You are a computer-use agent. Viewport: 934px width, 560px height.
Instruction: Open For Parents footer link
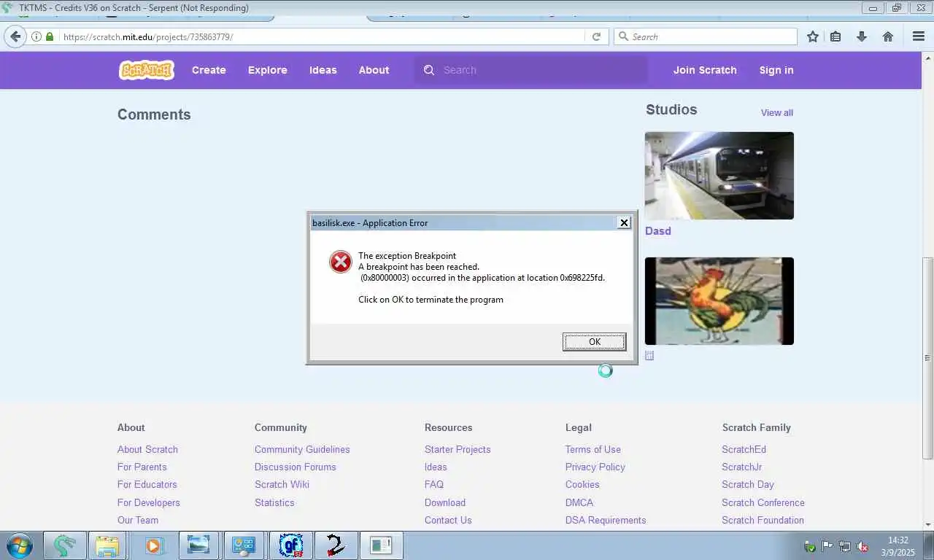click(142, 467)
